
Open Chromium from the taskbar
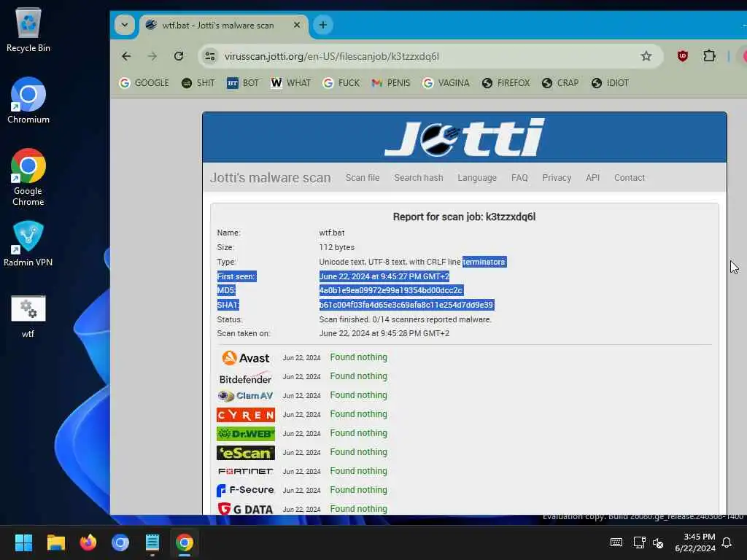[120, 542]
